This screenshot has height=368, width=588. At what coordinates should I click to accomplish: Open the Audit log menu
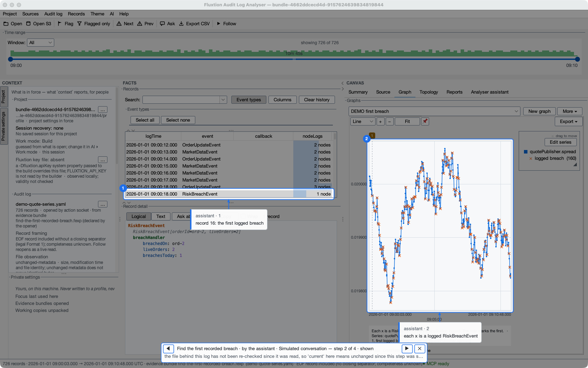53,14
